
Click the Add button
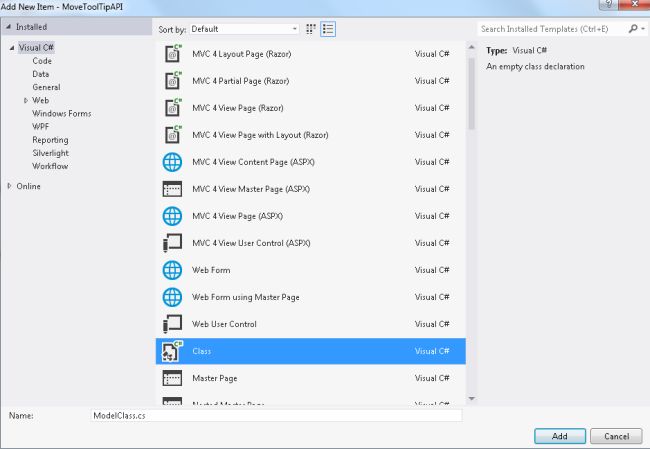point(560,436)
